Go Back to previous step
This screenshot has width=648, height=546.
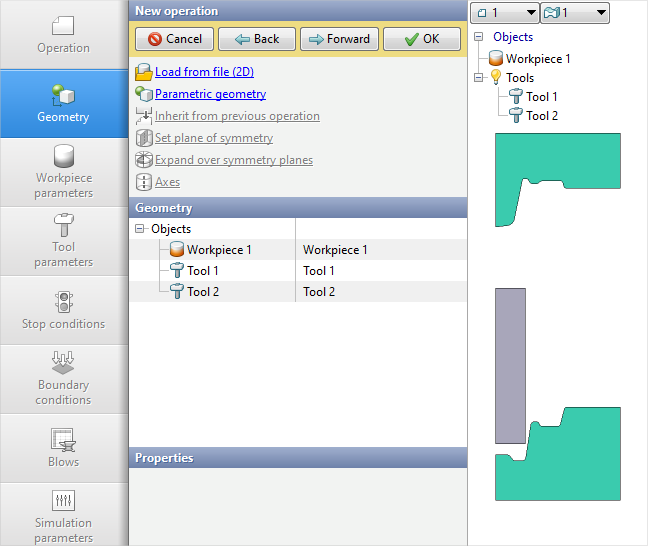pyautogui.click(x=256, y=39)
